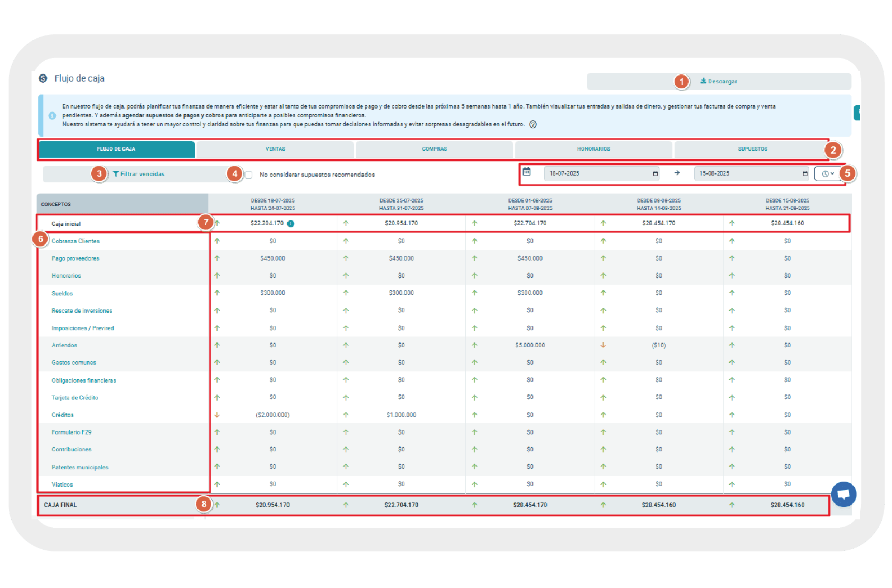Open the clock period dropdown
The image size is (892, 588).
(x=828, y=174)
